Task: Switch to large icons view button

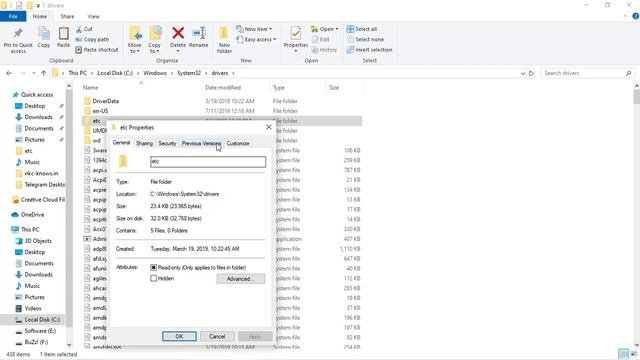Action: 634,354
